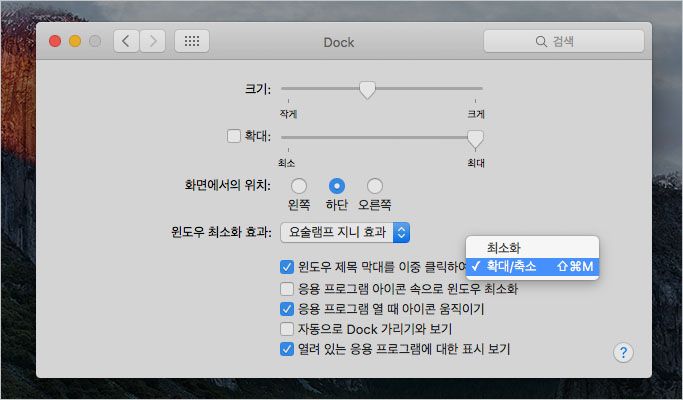
Task: Click the 윈도우 최소화 효과 label
Action: coord(221,232)
